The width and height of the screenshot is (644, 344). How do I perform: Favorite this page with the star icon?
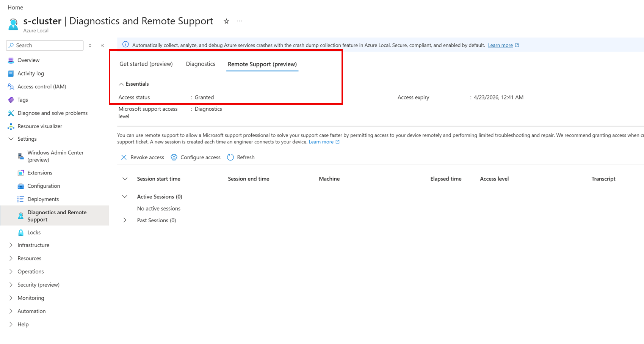226,21
